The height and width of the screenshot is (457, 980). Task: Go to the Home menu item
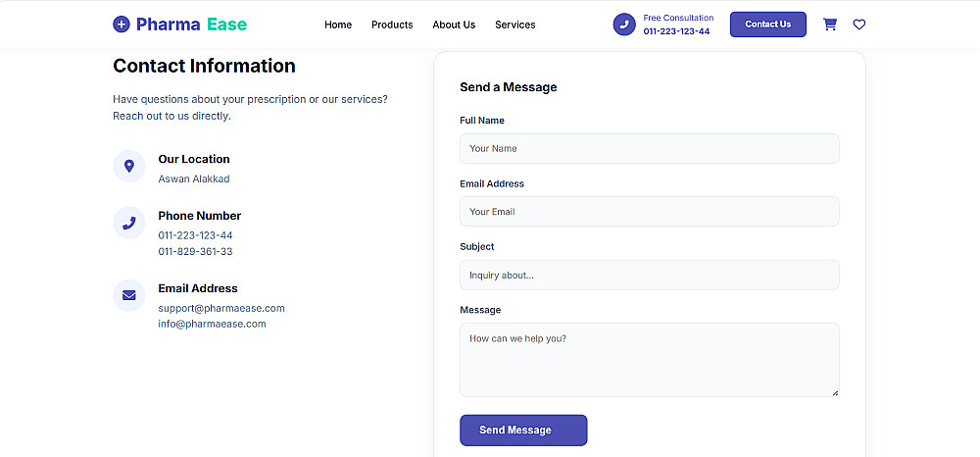coord(338,25)
